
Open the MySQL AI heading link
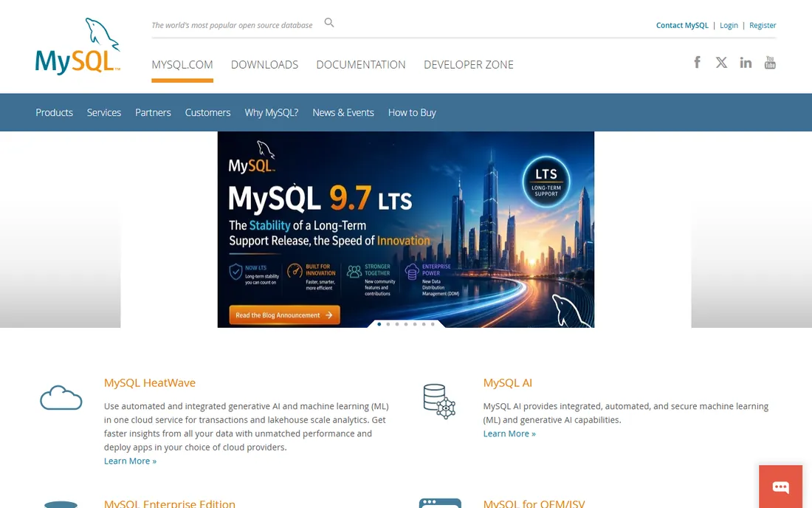pyautogui.click(x=508, y=382)
